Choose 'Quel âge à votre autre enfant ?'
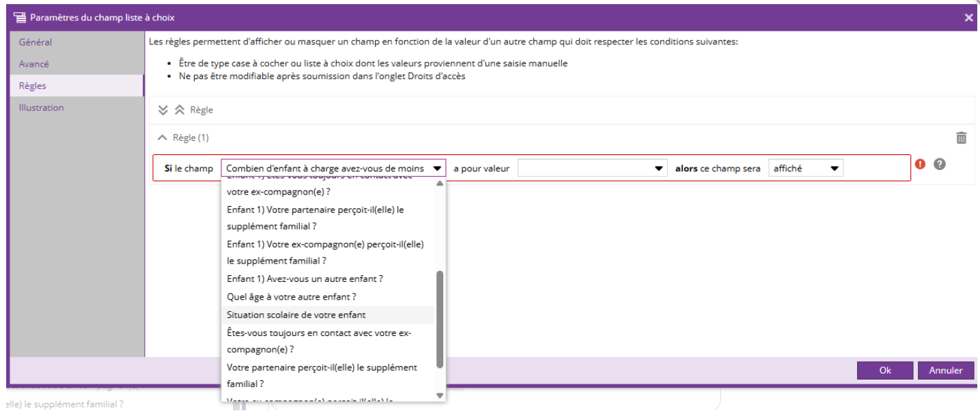980x411 pixels. pyautogui.click(x=292, y=297)
